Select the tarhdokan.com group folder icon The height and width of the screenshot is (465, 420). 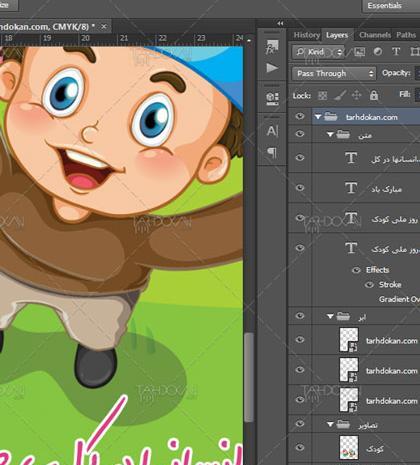(x=331, y=117)
